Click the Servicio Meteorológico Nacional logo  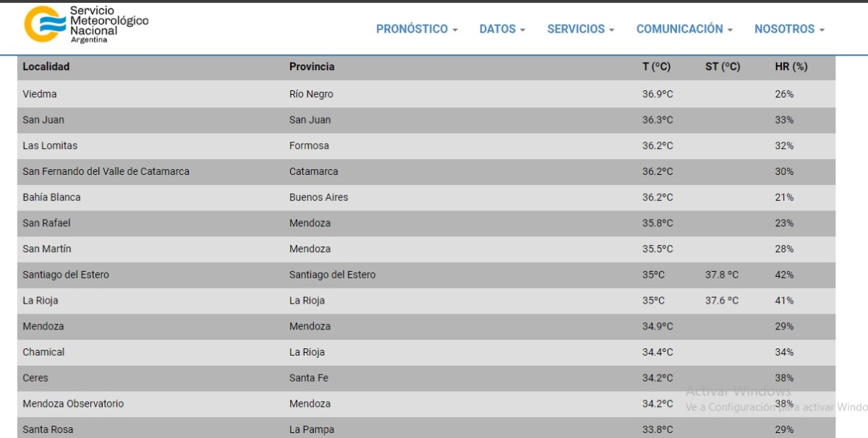pos(85,24)
